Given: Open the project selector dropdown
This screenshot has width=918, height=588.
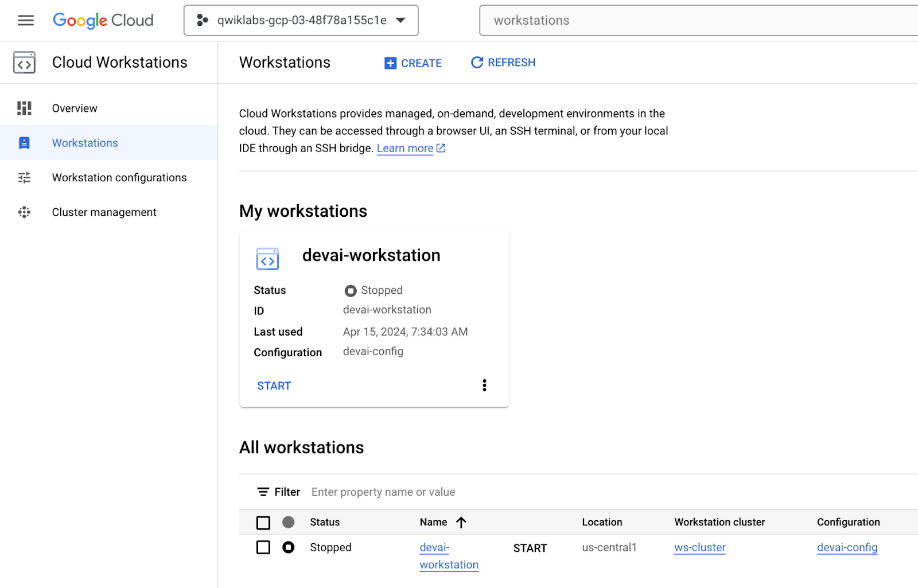Looking at the screenshot, I should (301, 21).
